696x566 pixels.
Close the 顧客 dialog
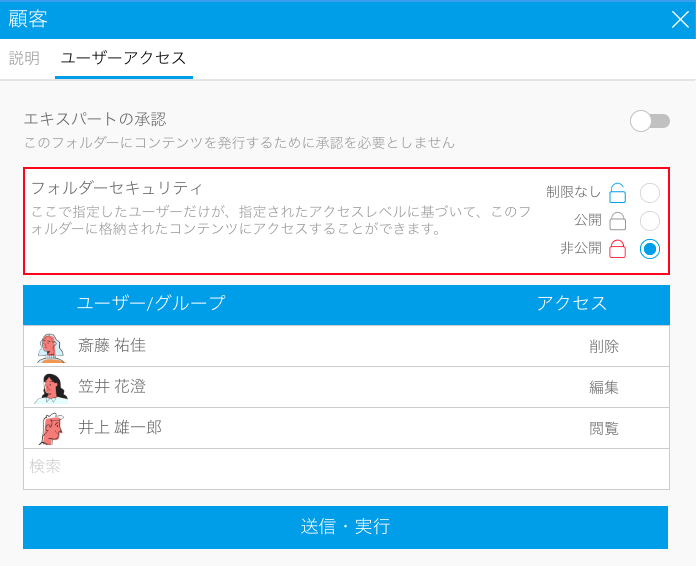coord(680,20)
